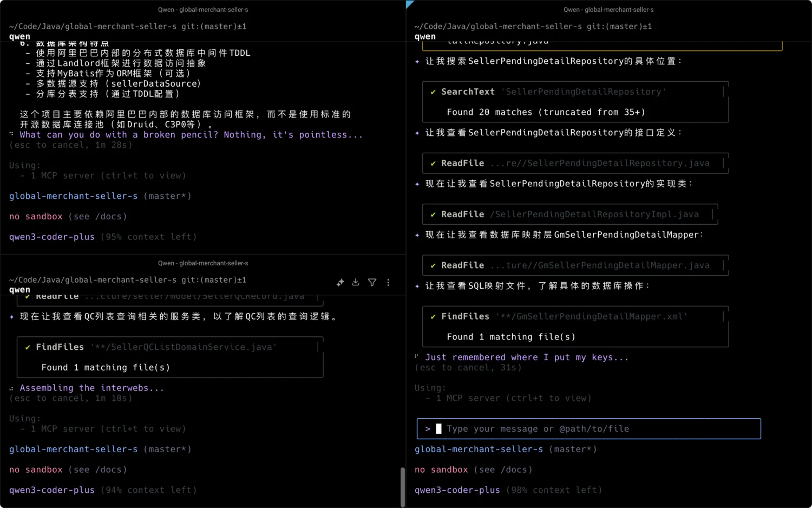Image resolution: width=812 pixels, height=508 pixels.
Task: Click the purple star before 让我查看SQL映射文件
Action: (417, 286)
